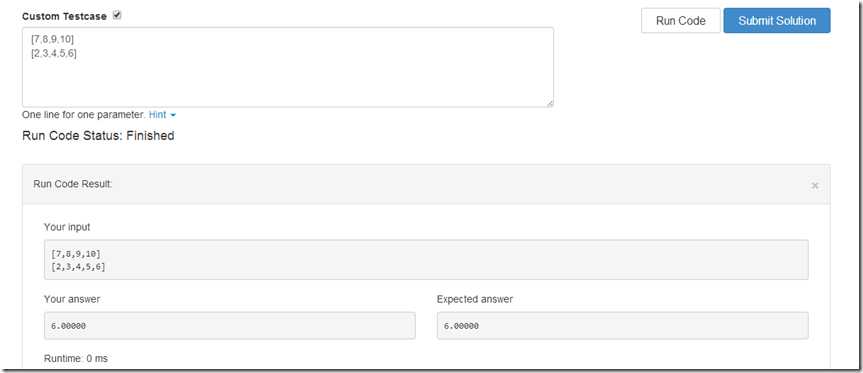Focus the custom testcase text area
Image resolution: width=863 pixels, height=373 pixels.
coord(288,67)
